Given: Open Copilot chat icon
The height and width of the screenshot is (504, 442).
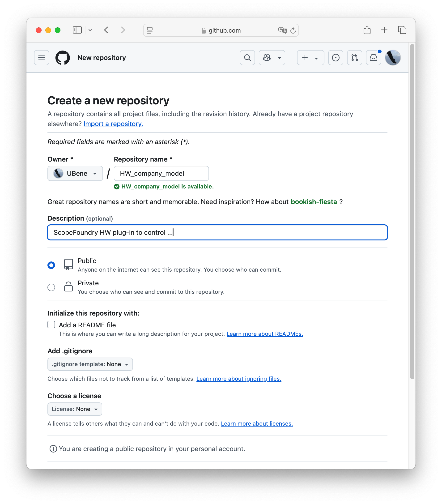Looking at the screenshot, I should coord(267,58).
